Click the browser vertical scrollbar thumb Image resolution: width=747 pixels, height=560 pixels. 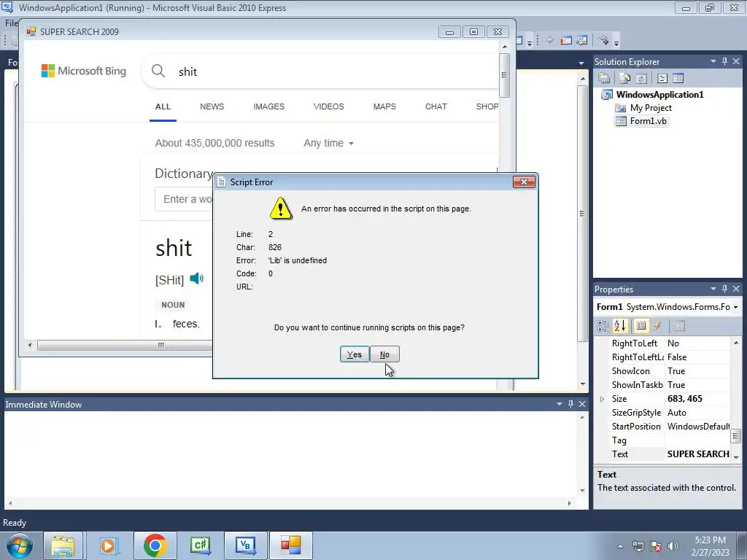(505, 75)
